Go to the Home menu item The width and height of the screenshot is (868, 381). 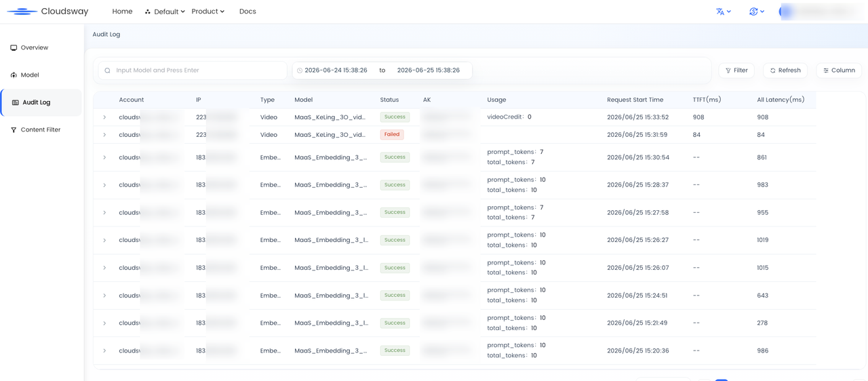pyautogui.click(x=122, y=12)
